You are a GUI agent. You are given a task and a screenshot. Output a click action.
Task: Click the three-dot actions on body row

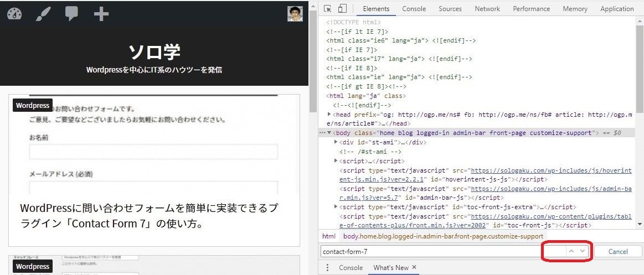click(x=322, y=133)
